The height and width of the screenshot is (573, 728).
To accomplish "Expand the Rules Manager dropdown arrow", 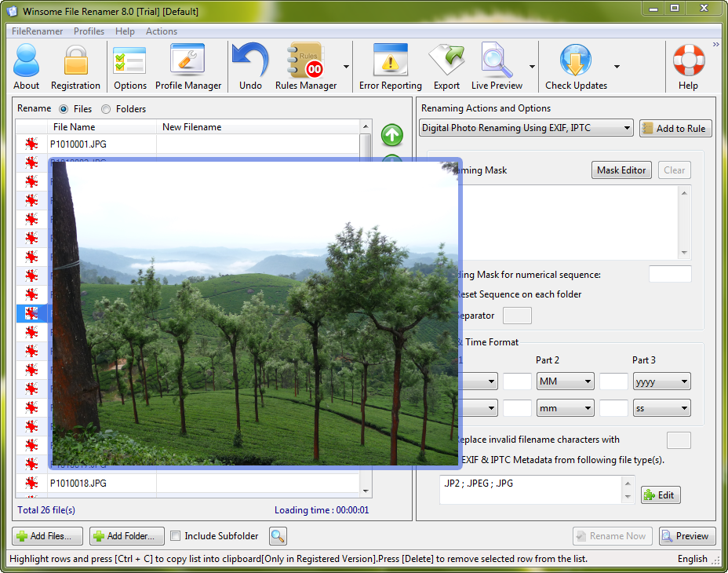I will tap(347, 67).
